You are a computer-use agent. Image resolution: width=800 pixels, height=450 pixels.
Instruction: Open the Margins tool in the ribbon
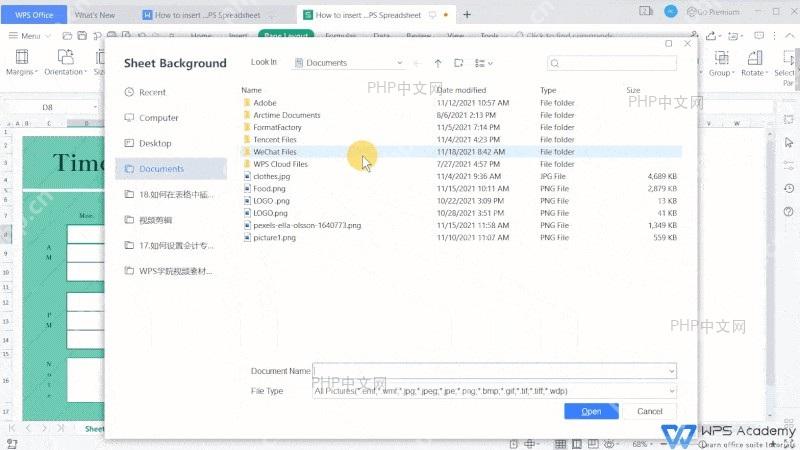point(21,62)
